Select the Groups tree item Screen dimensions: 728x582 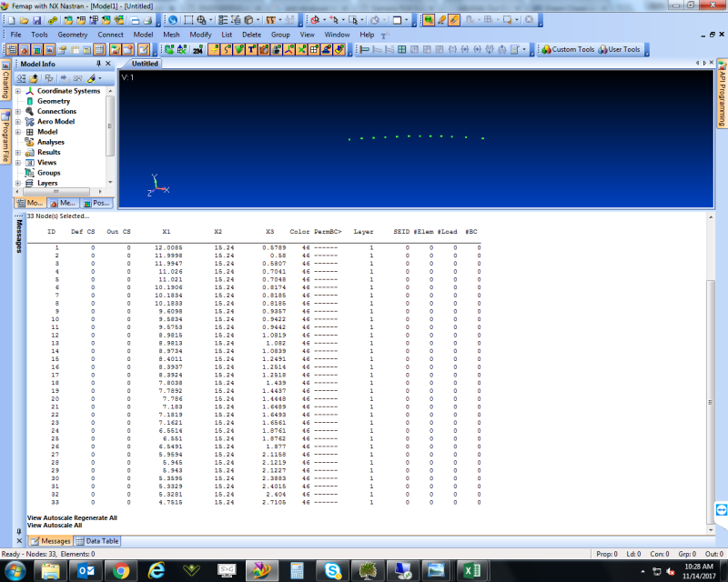[49, 173]
